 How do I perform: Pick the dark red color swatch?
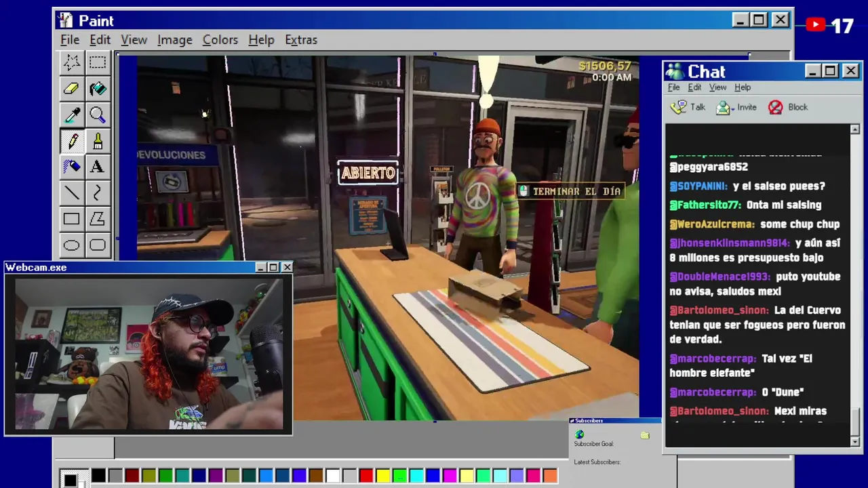click(132, 476)
